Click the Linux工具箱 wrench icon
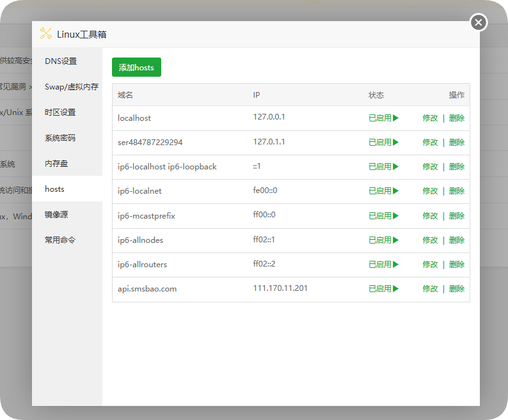 coord(45,34)
